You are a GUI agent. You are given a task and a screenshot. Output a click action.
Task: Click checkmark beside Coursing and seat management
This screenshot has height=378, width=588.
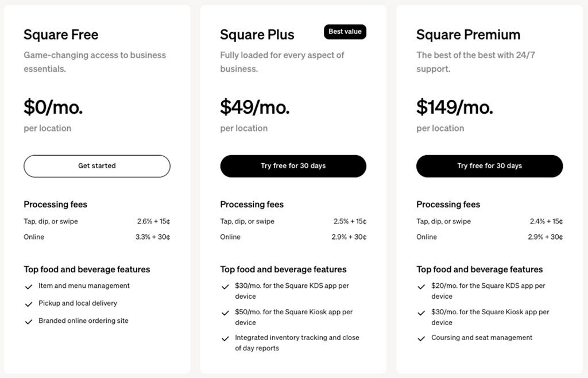click(x=421, y=339)
